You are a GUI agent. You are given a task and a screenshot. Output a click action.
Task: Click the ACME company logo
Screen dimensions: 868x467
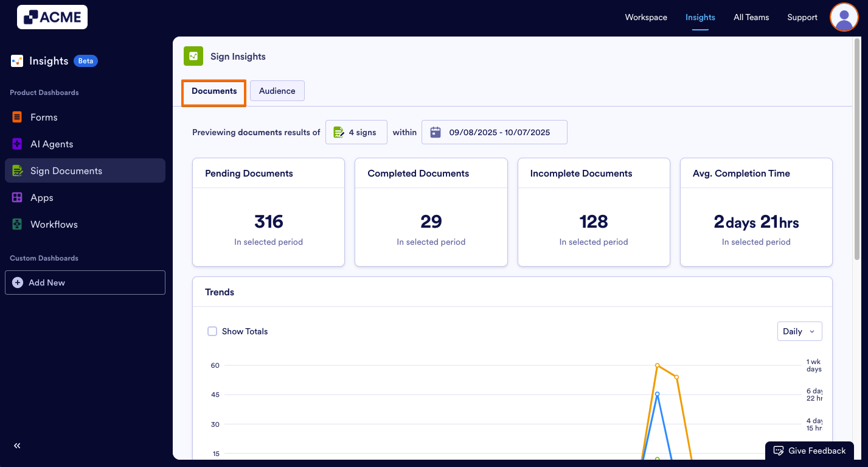[52, 17]
